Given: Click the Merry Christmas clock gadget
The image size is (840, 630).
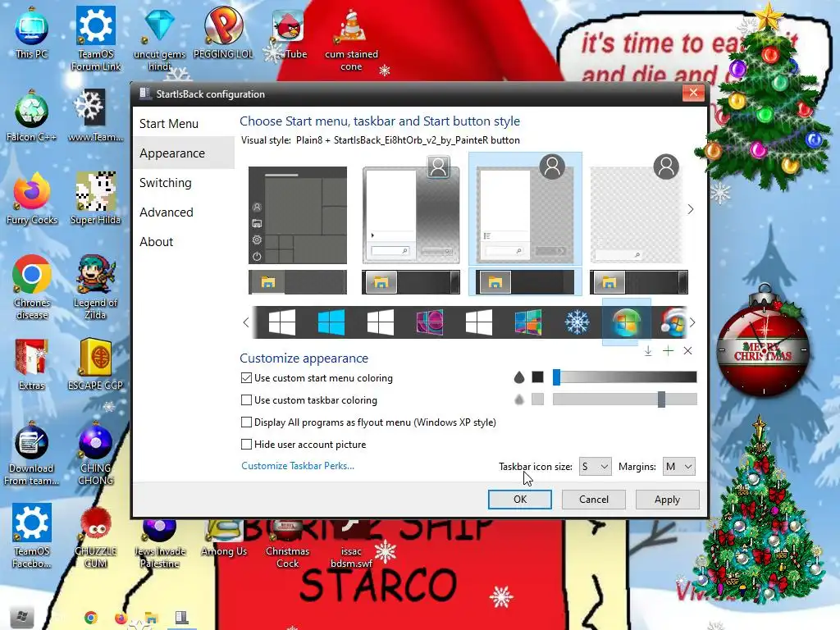Looking at the screenshot, I should click(764, 343).
